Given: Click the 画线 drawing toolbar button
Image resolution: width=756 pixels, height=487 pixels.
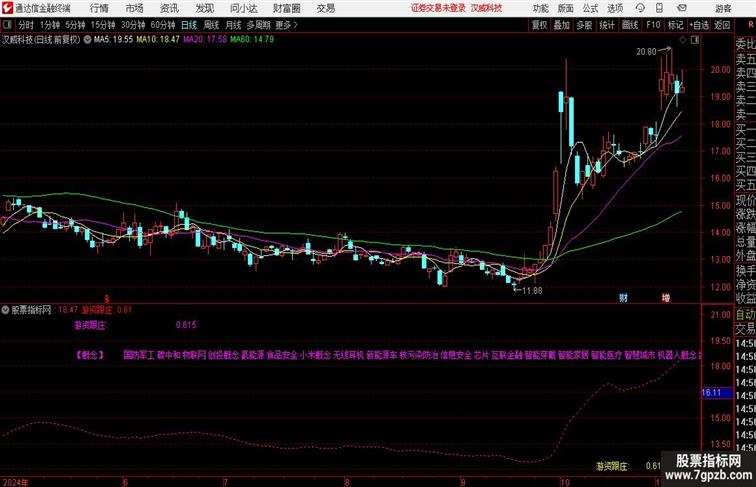Looking at the screenshot, I should pyautogui.click(x=630, y=25).
